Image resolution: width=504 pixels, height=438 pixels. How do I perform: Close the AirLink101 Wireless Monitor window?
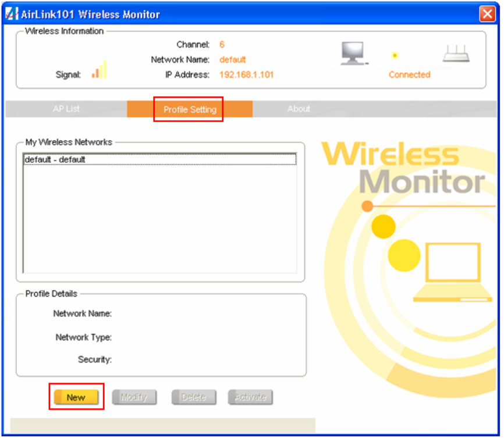487,14
